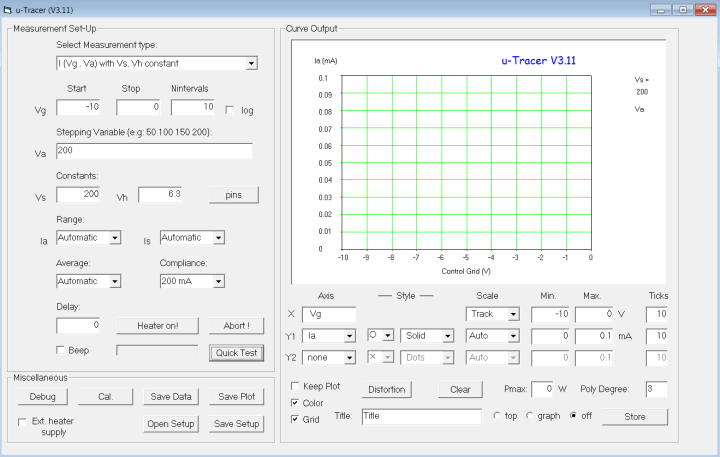
Task: Click the Ia (mA) axis label
Action: [326, 61]
